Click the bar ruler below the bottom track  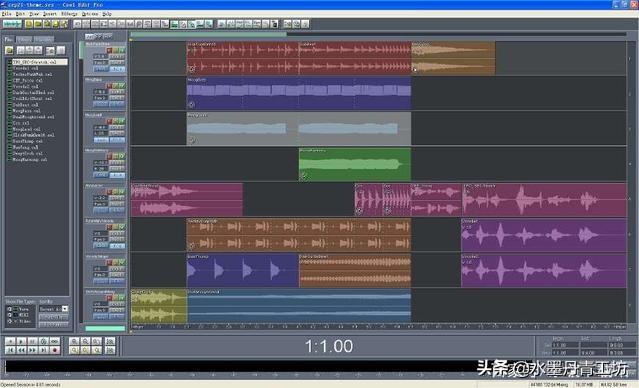point(378,326)
